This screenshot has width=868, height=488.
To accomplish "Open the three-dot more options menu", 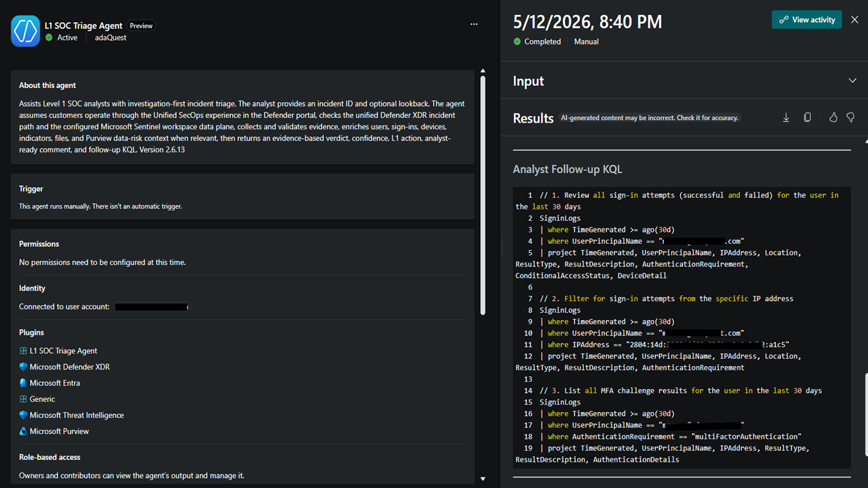I will coord(474,24).
